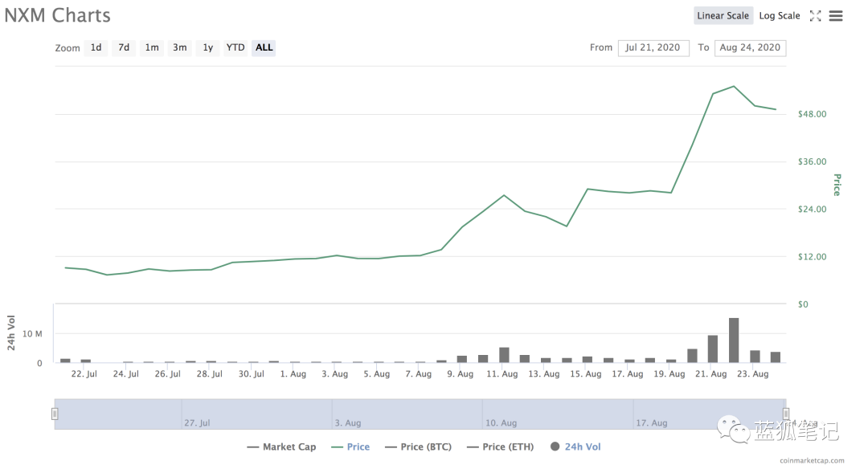Click the left navigator range handle

tap(55, 414)
